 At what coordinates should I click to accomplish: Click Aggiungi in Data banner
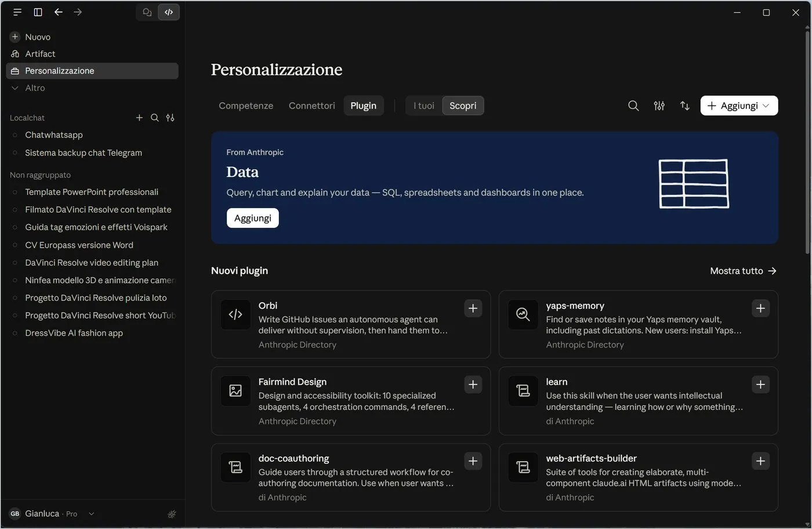click(x=253, y=218)
